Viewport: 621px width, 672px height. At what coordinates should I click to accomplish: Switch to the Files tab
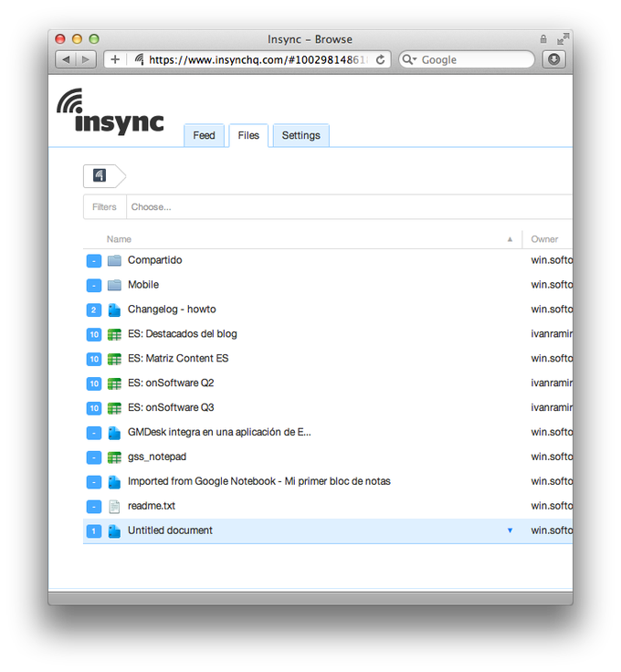[x=248, y=135]
